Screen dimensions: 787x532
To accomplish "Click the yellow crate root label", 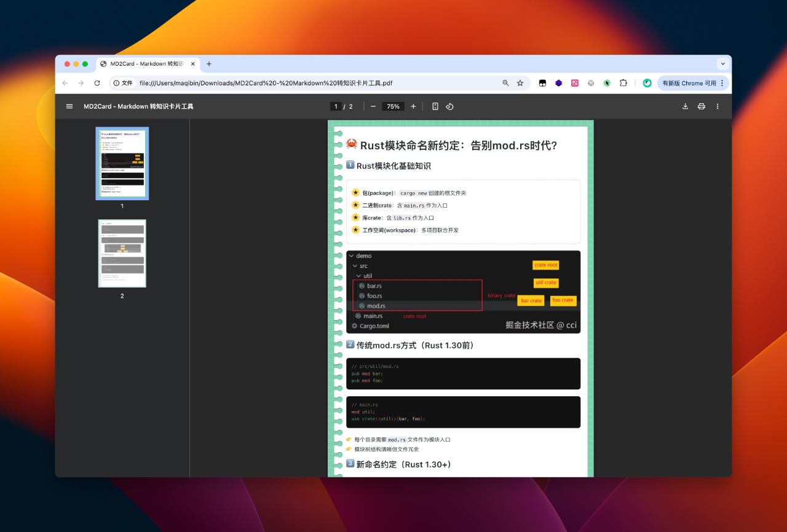I will [x=545, y=265].
